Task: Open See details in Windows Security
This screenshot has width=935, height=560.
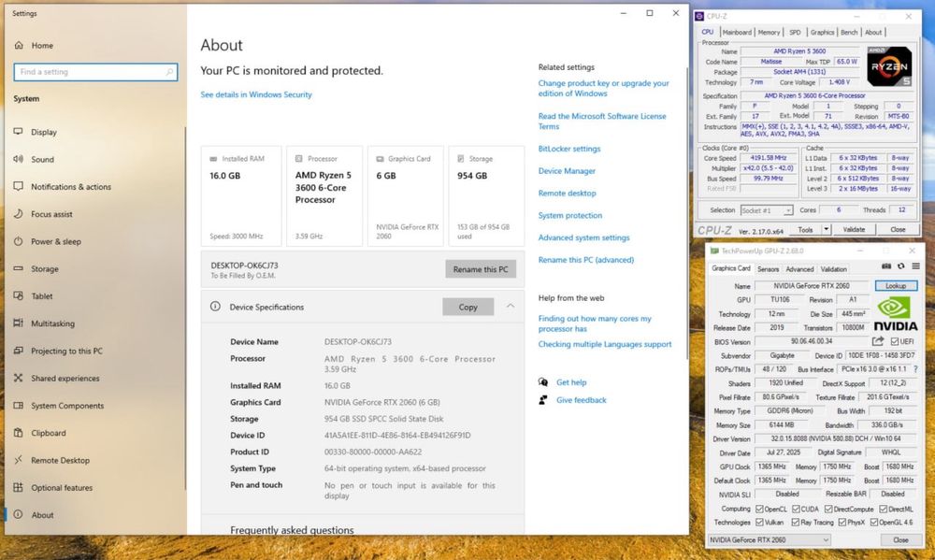Action: [256, 94]
